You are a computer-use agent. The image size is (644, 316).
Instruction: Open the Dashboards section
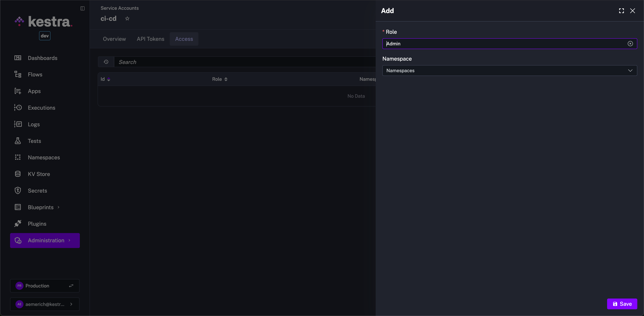[42, 58]
